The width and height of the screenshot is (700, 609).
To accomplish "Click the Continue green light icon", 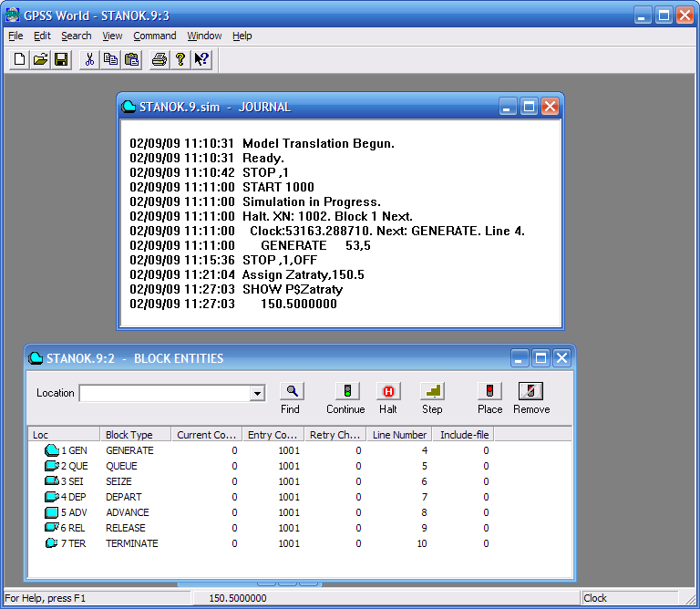I will point(347,391).
